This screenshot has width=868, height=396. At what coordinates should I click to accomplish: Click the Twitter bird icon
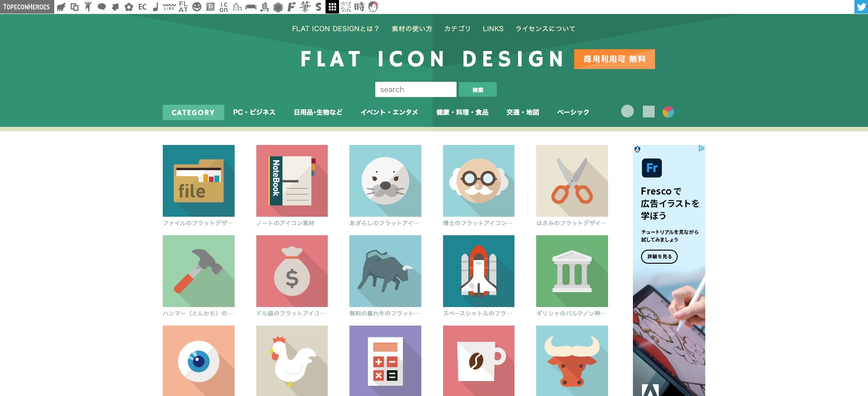pyautogui.click(x=861, y=7)
